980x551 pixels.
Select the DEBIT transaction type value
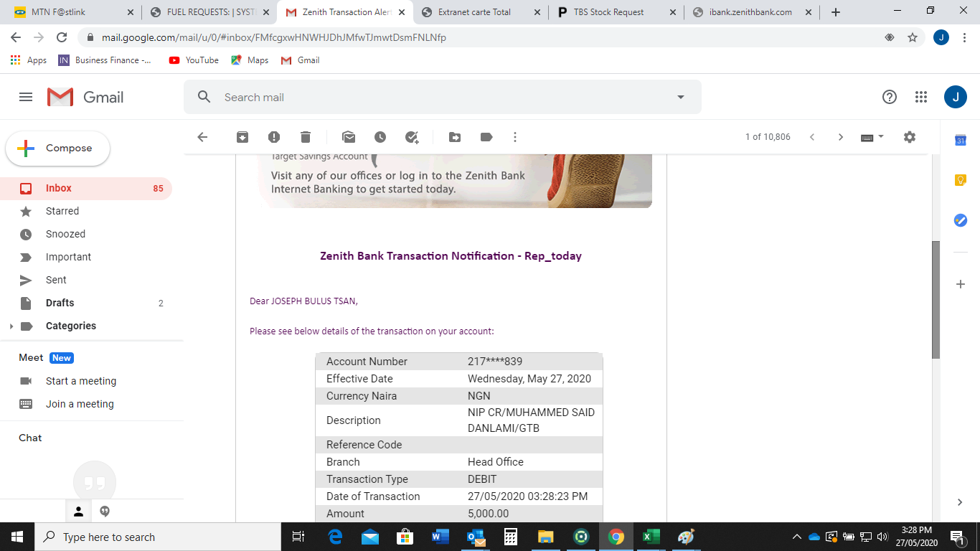482,479
